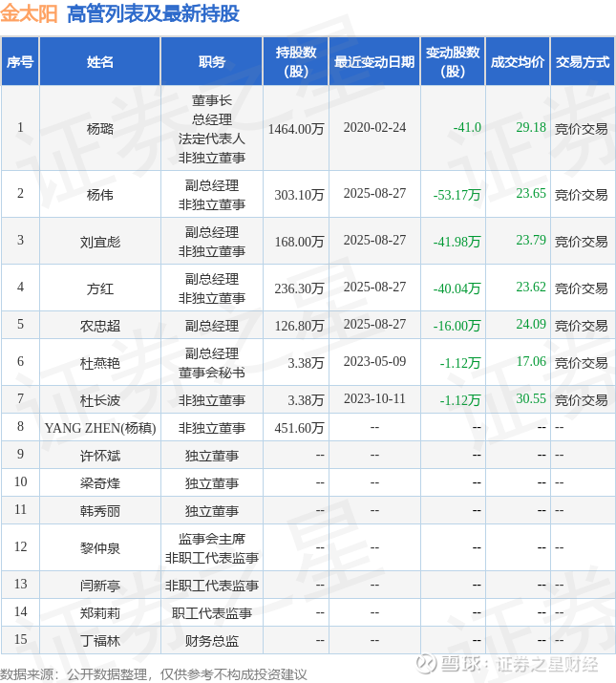The image size is (616, 683).
Task: Click the position 财务总监
Action: click(x=212, y=641)
